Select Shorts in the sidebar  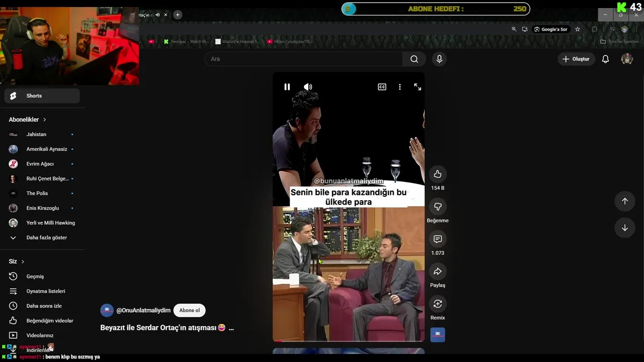coord(42,96)
